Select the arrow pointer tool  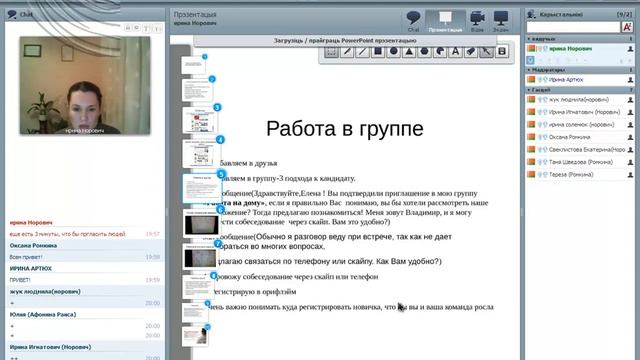[x=487, y=52]
